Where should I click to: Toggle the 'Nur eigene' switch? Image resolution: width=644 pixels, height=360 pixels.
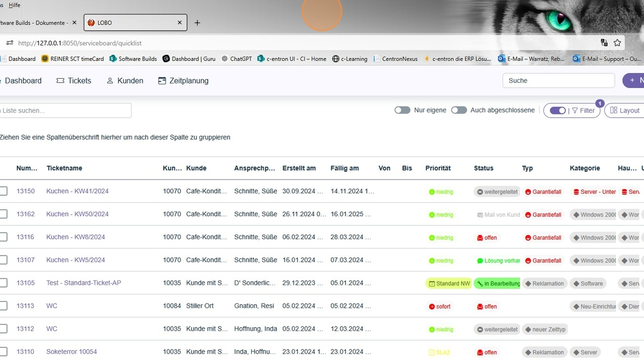pyautogui.click(x=402, y=110)
